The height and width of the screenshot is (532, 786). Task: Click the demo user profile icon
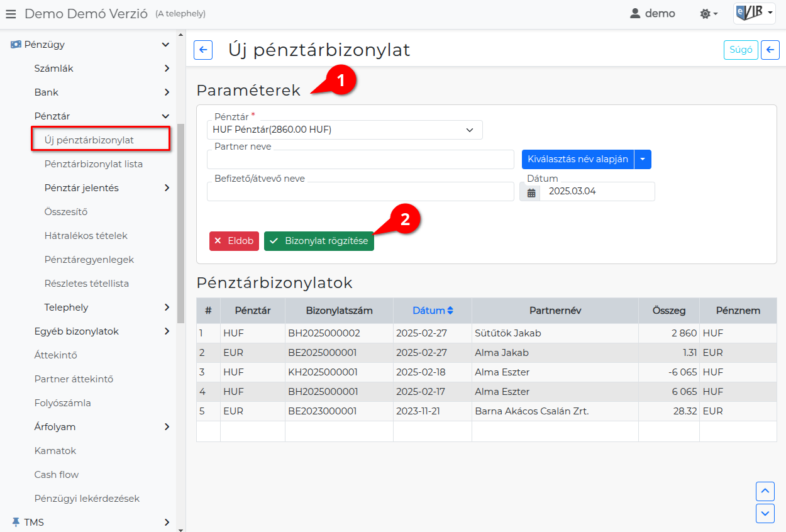[x=635, y=14]
